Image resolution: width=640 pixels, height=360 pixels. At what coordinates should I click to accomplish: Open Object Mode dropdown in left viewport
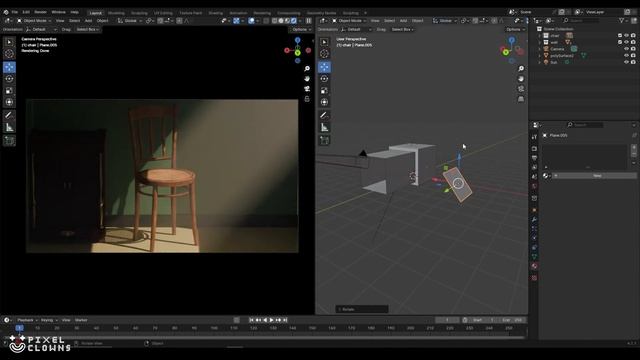[x=34, y=20]
